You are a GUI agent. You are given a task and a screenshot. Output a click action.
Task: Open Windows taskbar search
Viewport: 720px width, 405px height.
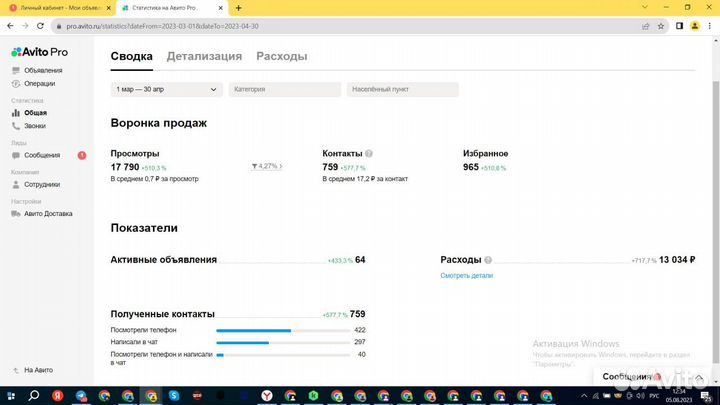(34, 396)
